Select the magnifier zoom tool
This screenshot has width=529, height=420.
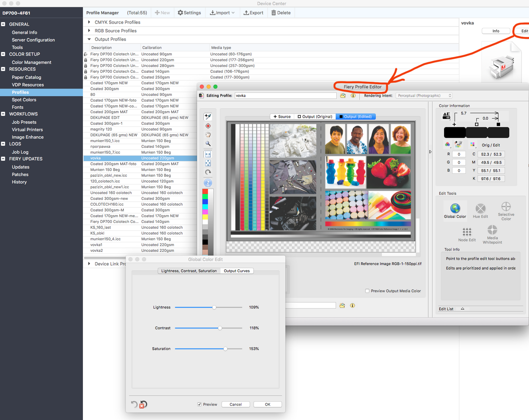(x=208, y=144)
